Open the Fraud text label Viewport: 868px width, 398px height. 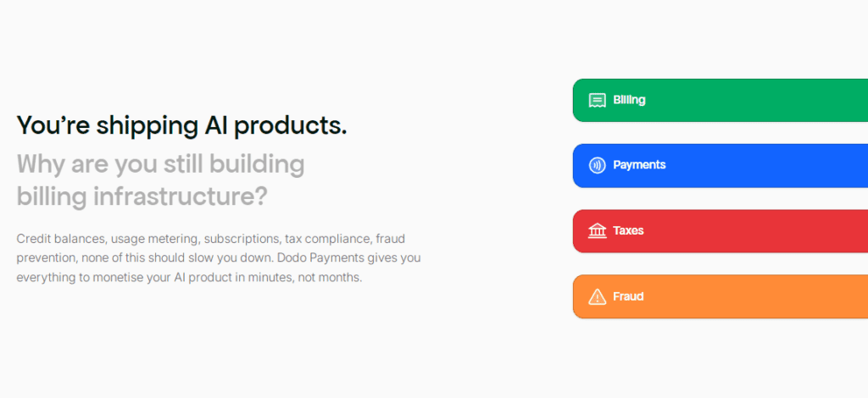pos(628,296)
